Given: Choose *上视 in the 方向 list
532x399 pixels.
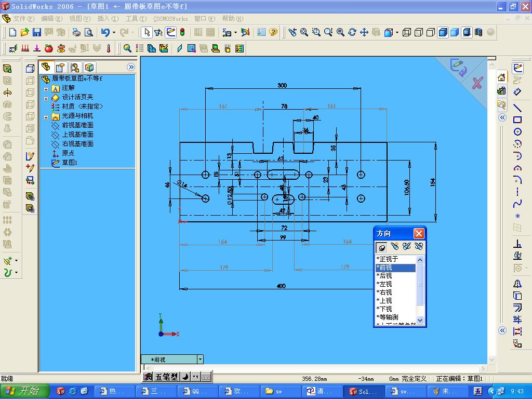Looking at the screenshot, I should pos(395,301).
